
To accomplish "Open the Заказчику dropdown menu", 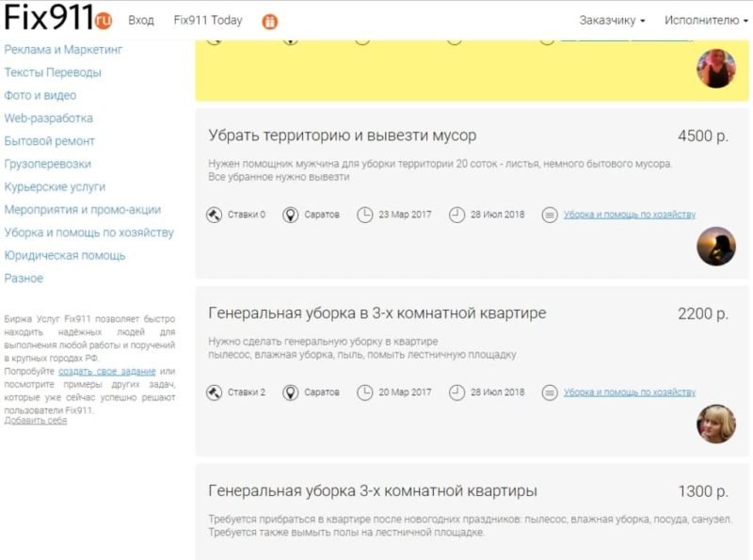I will 612,20.
